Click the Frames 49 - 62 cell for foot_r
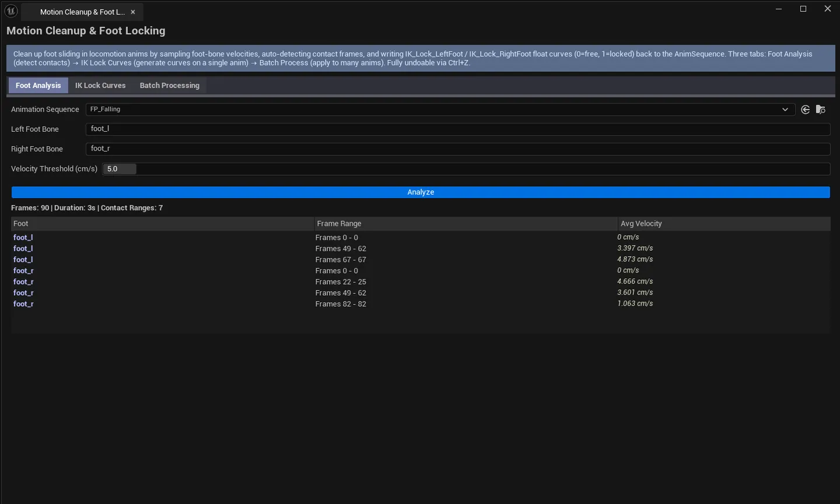The image size is (840, 504). (x=341, y=293)
